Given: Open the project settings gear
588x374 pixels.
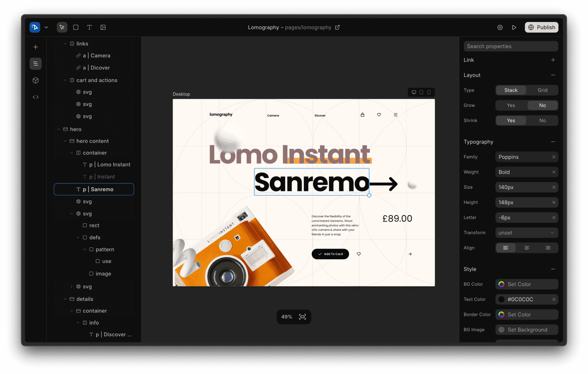Looking at the screenshot, I should (x=500, y=27).
